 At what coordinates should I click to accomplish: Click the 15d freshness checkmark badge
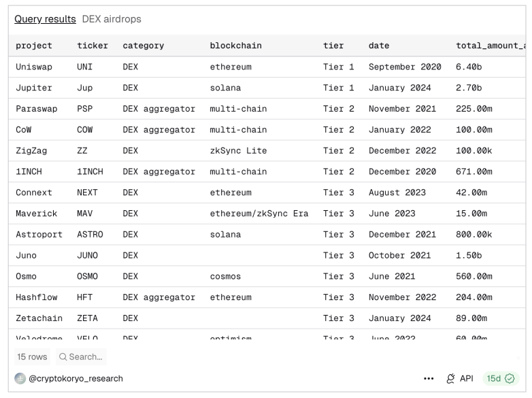[x=501, y=378]
